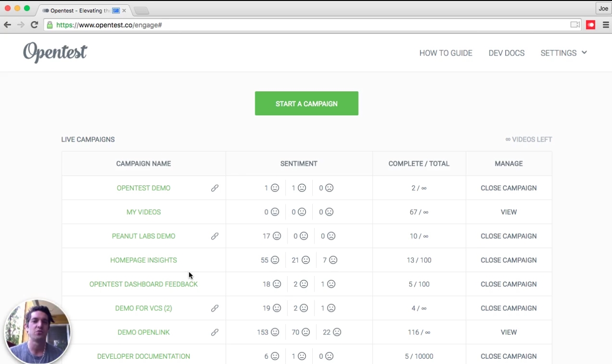Copy link icon for Peanut Labs Demo campaign
612x364 pixels.
point(215,236)
